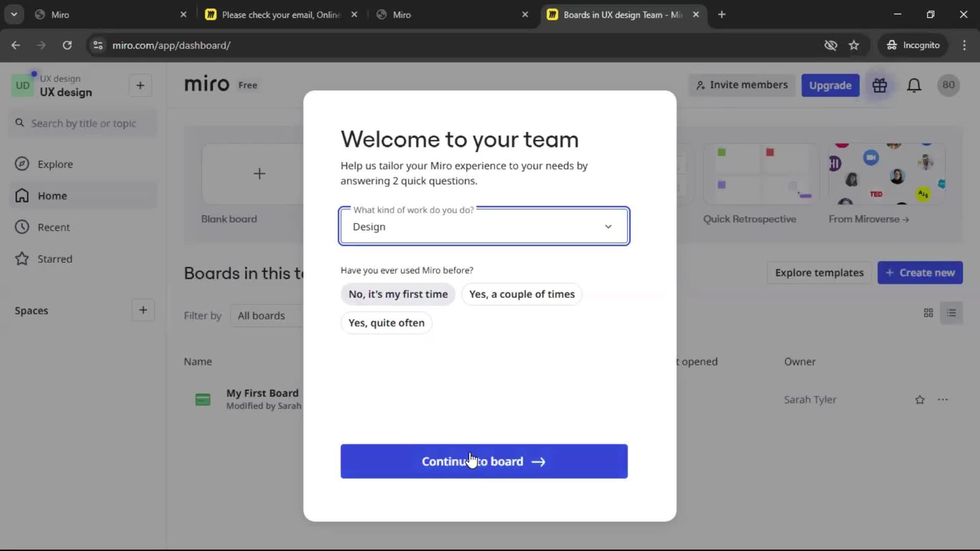Open the notifications bell
The image size is (980, 551).
(914, 85)
